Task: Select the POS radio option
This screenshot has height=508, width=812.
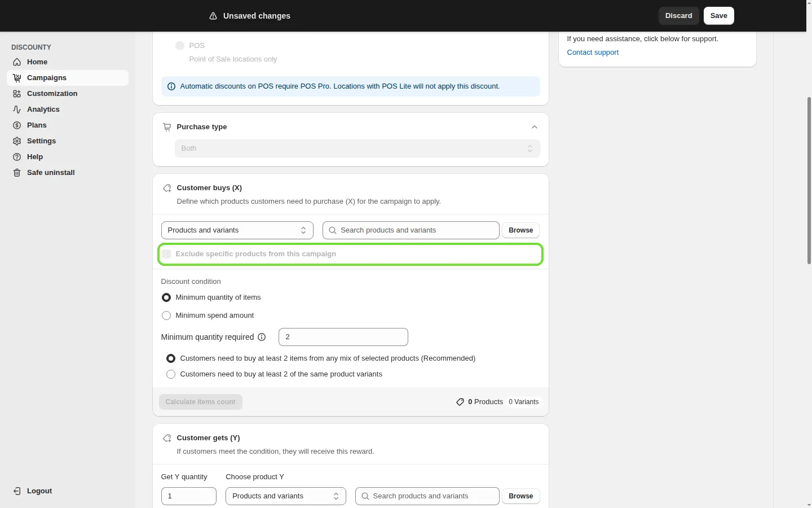Action: [x=180, y=46]
